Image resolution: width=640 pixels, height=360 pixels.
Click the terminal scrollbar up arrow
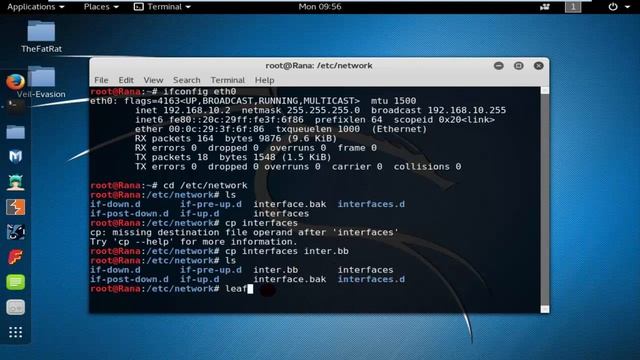(x=544, y=90)
